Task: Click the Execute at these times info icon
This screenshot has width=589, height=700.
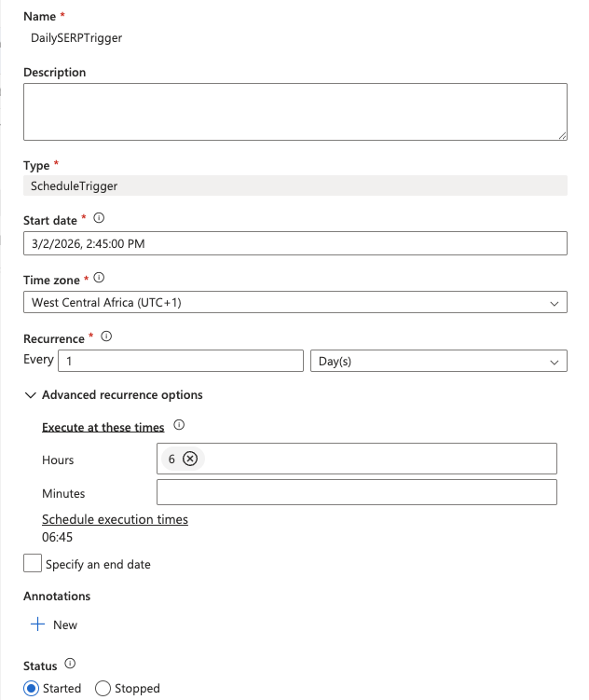Action: (x=179, y=426)
